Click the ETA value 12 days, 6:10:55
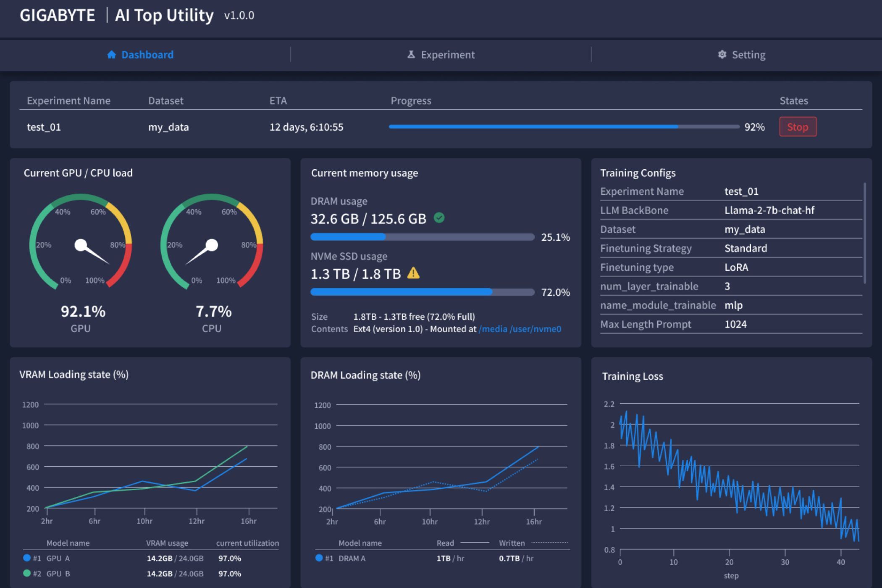 [x=306, y=127]
